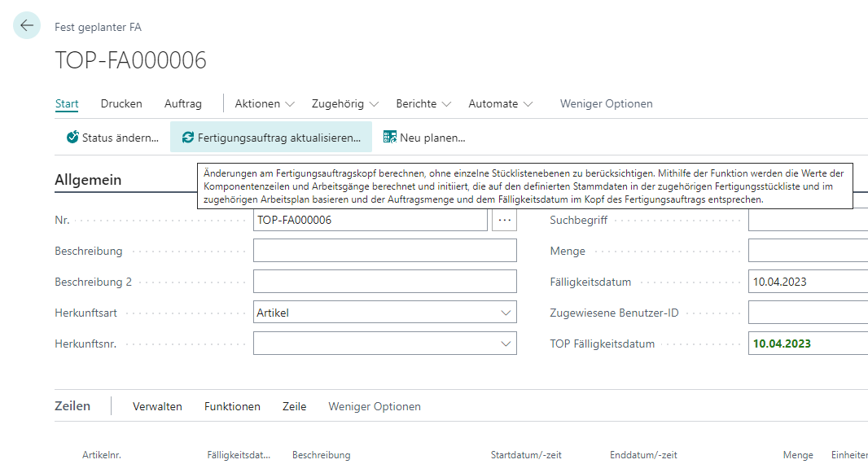Image resolution: width=868 pixels, height=464 pixels.
Task: Click the Fertigungsauftrag aktualisieren refresh icon
Action: (188, 138)
